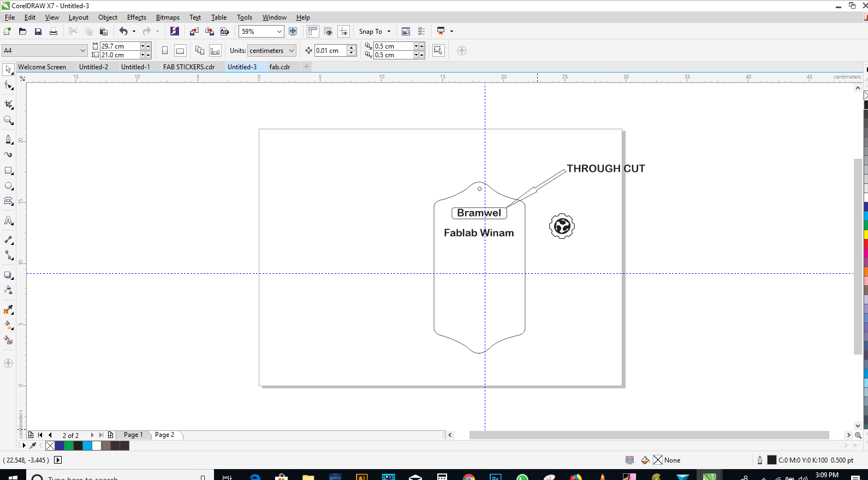The image size is (868, 480).
Task: Select the Transparency tool
Action: [x=8, y=290]
